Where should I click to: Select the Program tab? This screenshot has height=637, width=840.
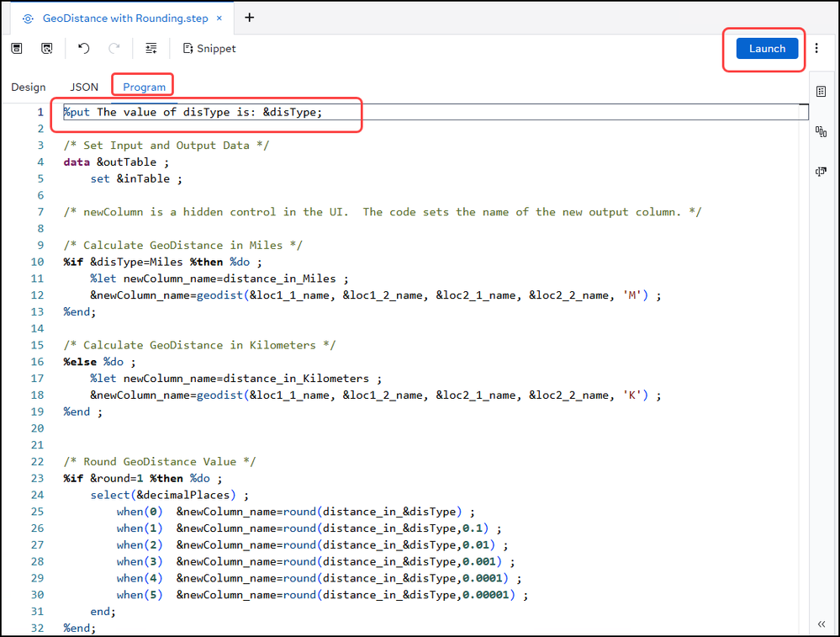(144, 87)
